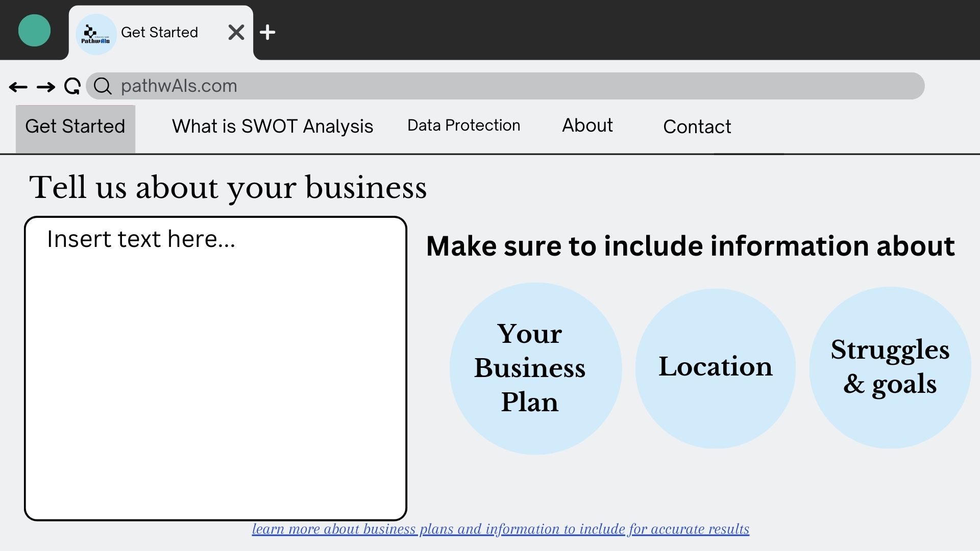Navigate to the About page
Image resolution: width=980 pixels, height=551 pixels.
(x=587, y=126)
